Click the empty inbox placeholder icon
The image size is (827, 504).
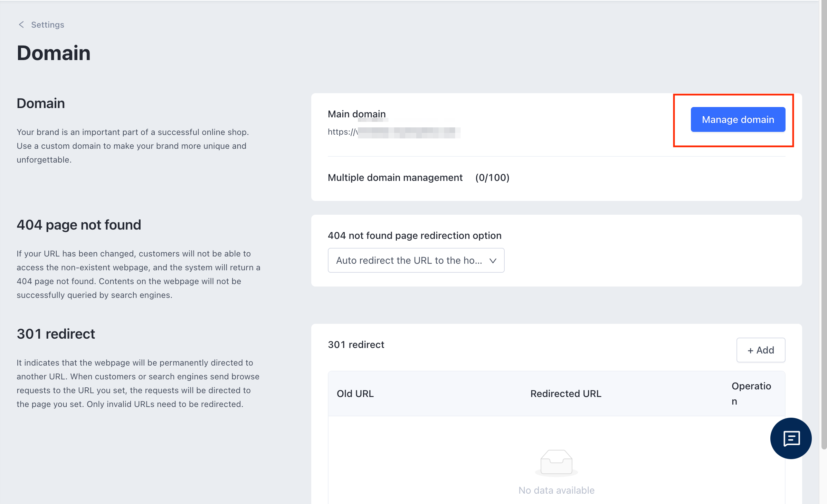[556, 462]
